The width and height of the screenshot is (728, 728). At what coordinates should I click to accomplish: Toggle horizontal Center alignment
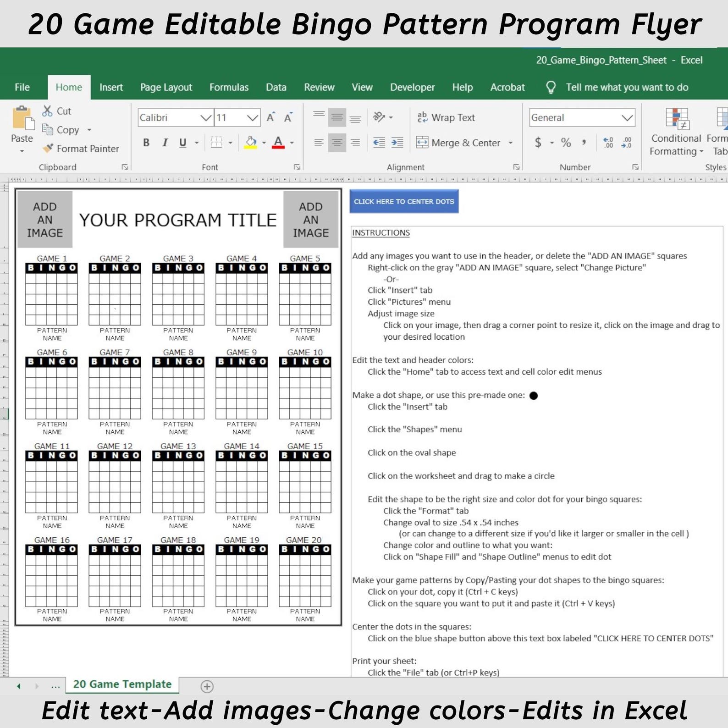[x=337, y=143]
